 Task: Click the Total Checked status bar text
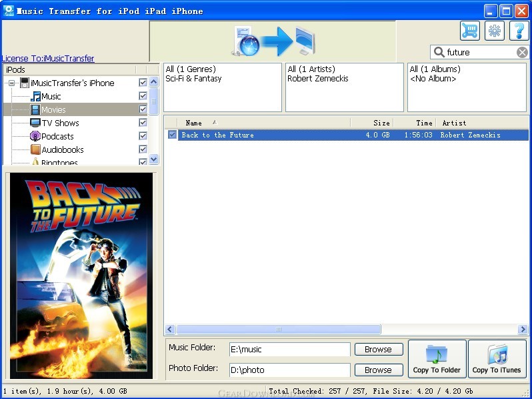pos(371,391)
